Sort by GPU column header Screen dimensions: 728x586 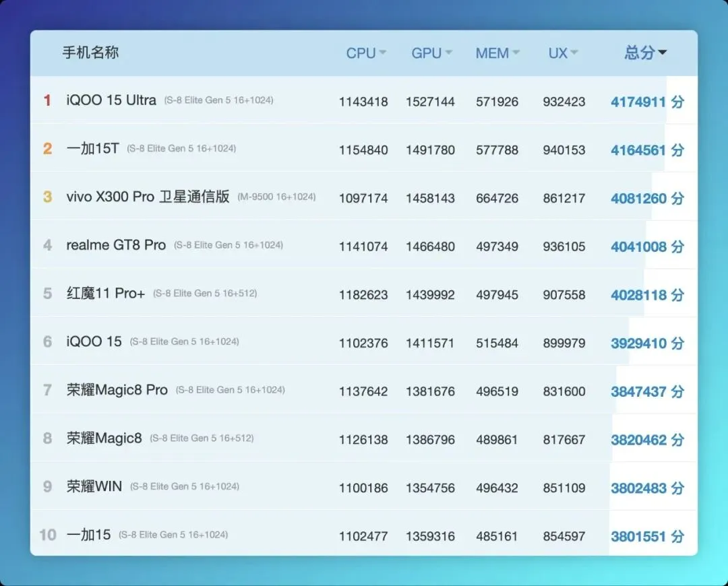tap(431, 53)
